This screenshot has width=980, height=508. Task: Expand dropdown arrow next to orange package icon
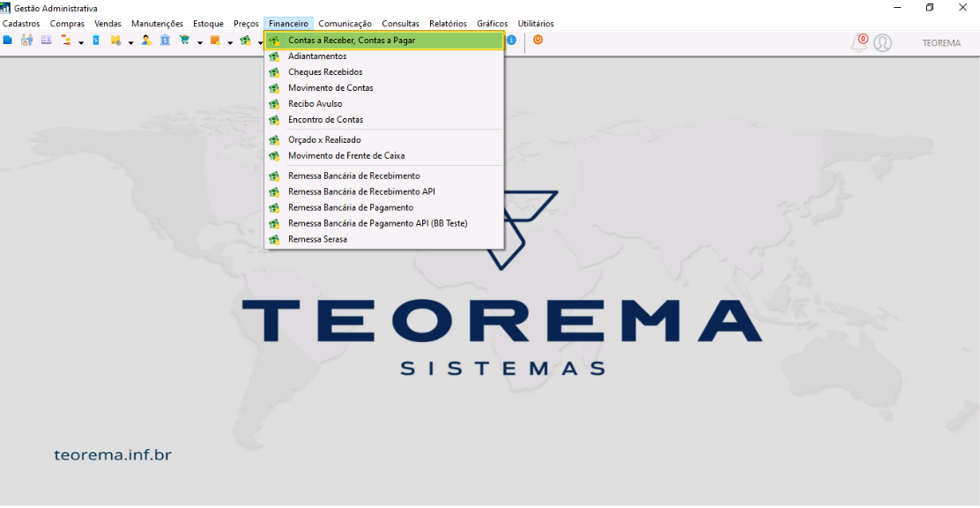pos(230,43)
